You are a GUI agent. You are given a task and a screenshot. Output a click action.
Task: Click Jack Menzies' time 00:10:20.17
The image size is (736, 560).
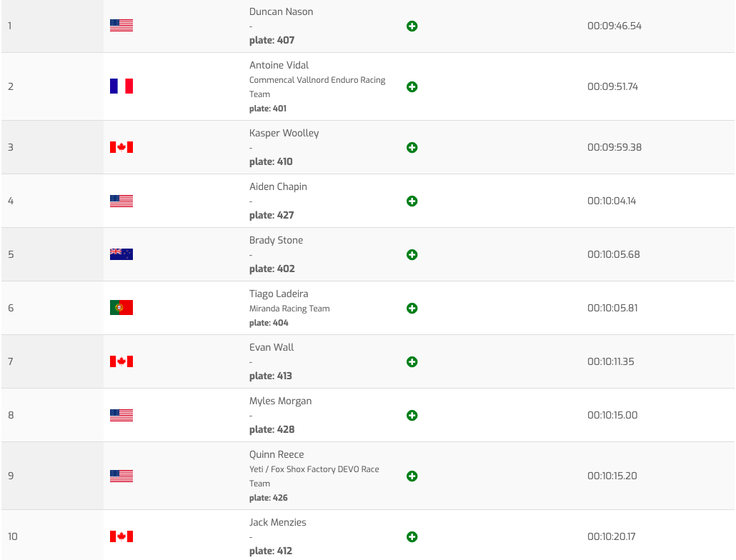pos(611,536)
